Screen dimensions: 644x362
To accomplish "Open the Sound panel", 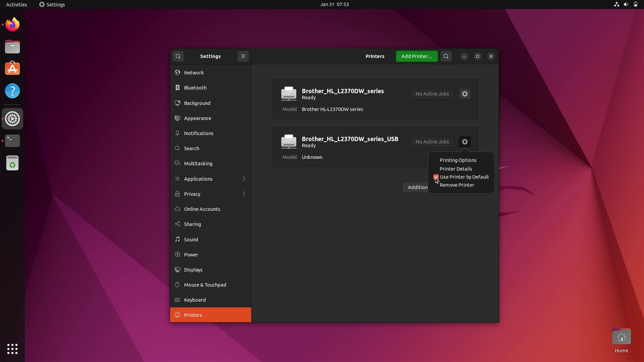I will click(x=211, y=240).
